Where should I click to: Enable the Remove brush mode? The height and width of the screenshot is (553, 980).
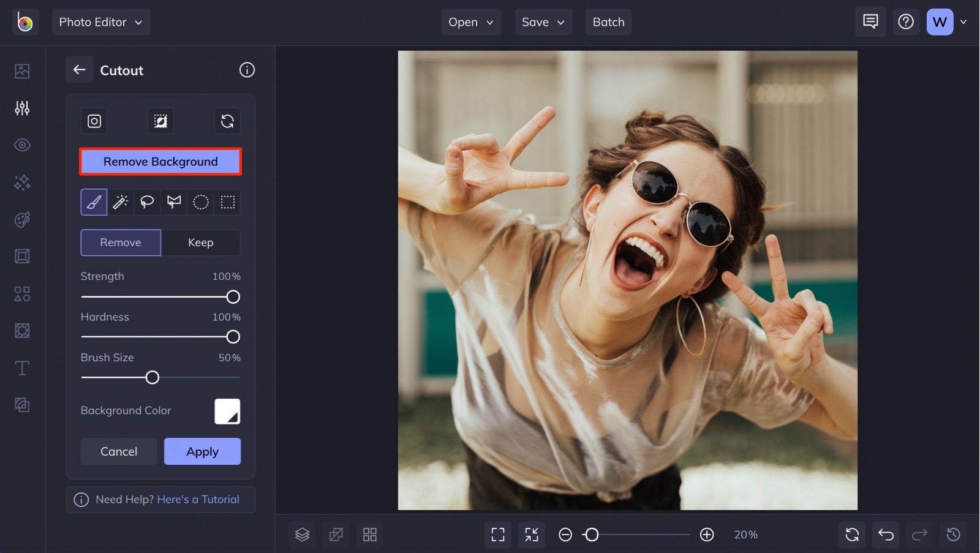(120, 243)
